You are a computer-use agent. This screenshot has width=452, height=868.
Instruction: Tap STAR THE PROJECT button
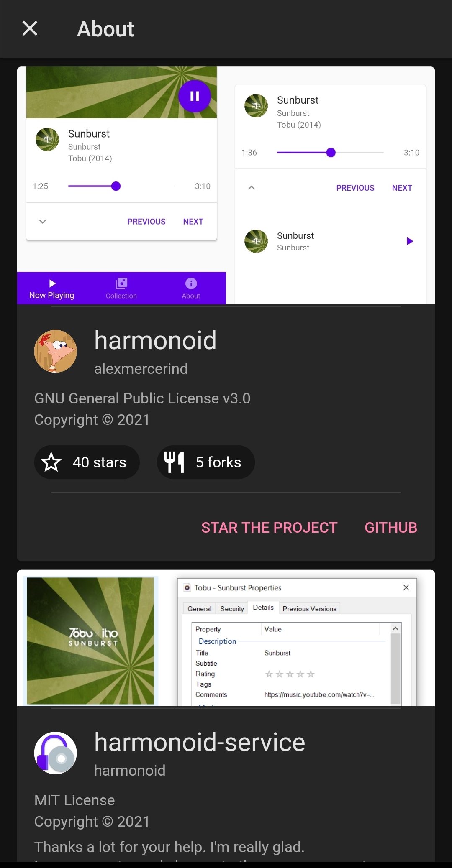coord(269,528)
